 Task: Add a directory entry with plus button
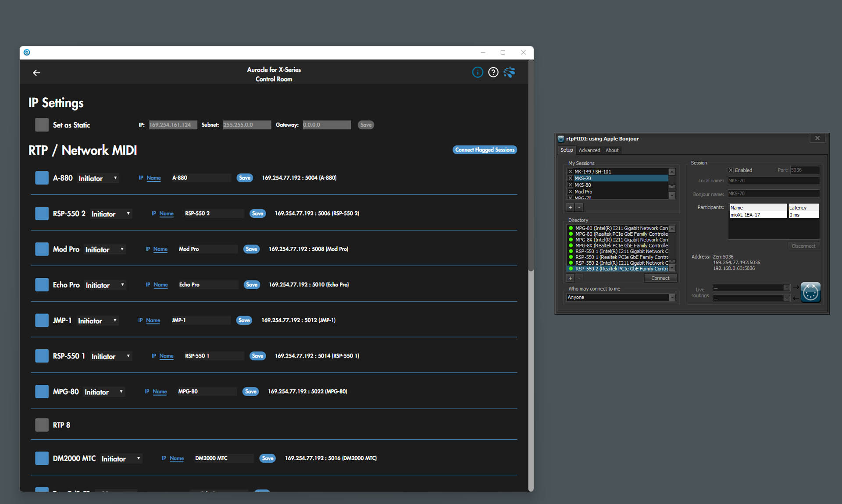(x=570, y=278)
